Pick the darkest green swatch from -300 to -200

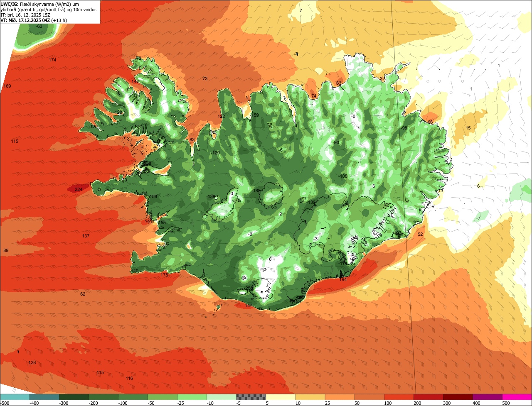pyautogui.click(x=74, y=397)
